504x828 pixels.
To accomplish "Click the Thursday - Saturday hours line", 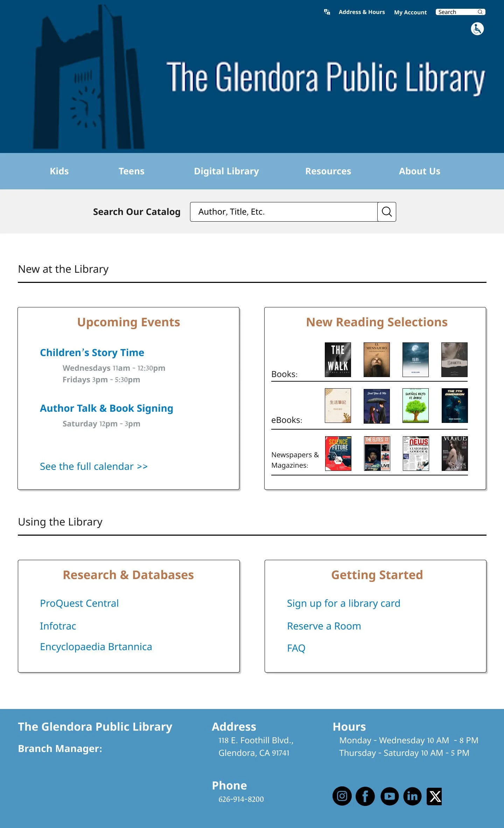I will click(x=404, y=753).
